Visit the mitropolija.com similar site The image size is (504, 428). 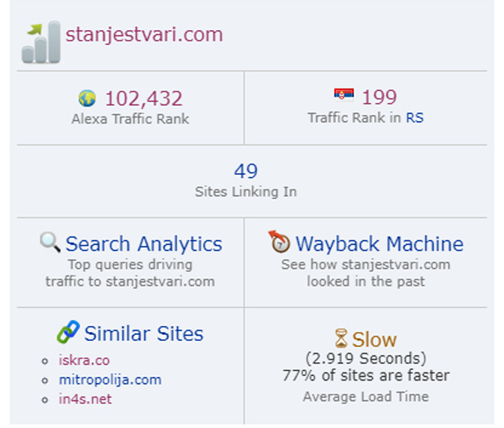point(110,380)
